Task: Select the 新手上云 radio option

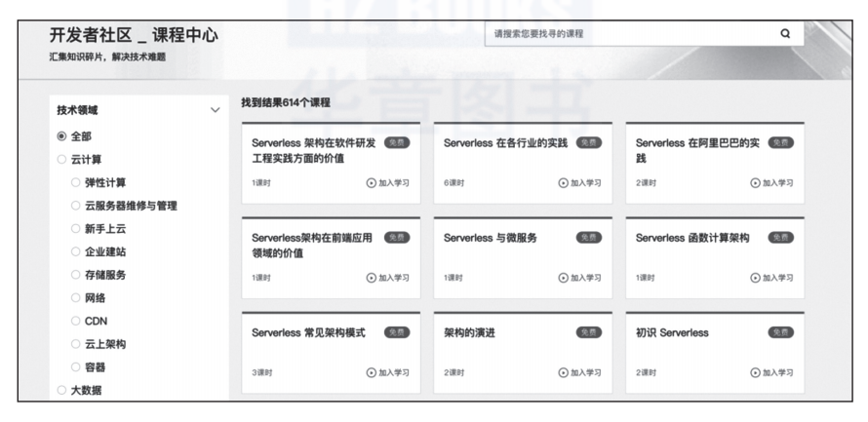Action: tap(76, 228)
